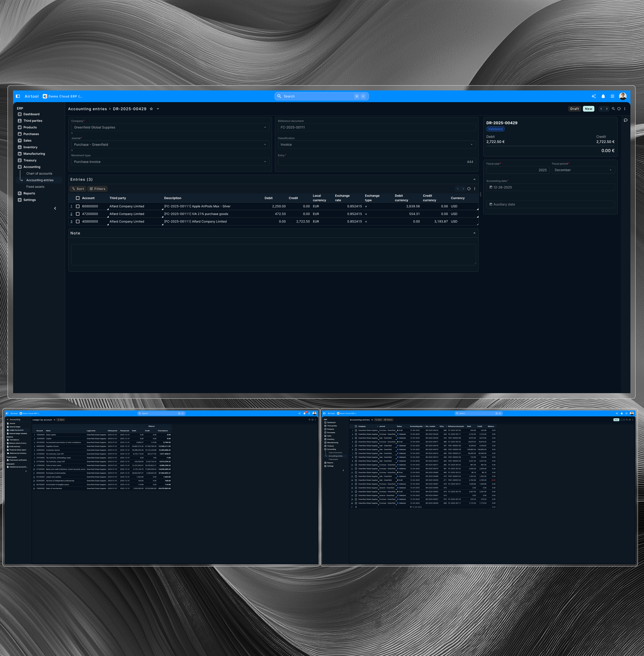The height and width of the screenshot is (656, 644).
Task: Favorite DR-2025-00429 with the star icon
Action: tap(151, 109)
